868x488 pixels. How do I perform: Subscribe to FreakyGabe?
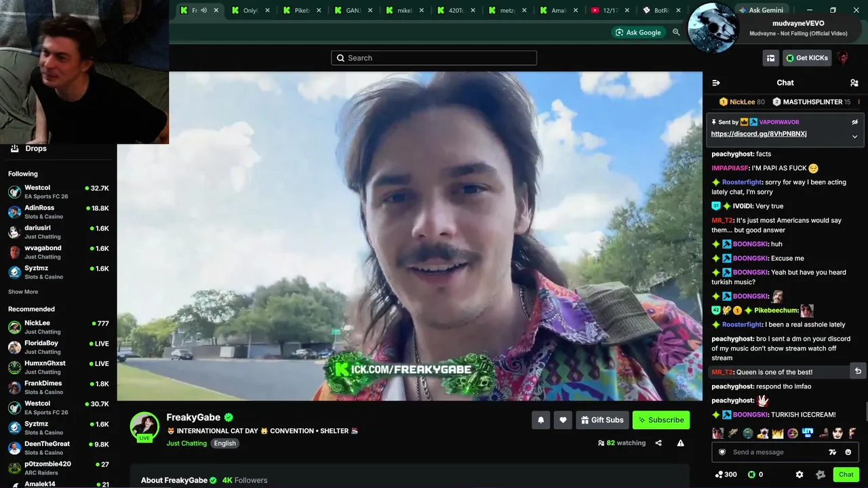coord(661,420)
